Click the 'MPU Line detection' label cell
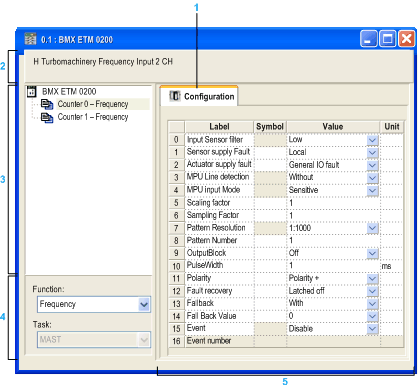The image size is (418, 389). pos(219,177)
